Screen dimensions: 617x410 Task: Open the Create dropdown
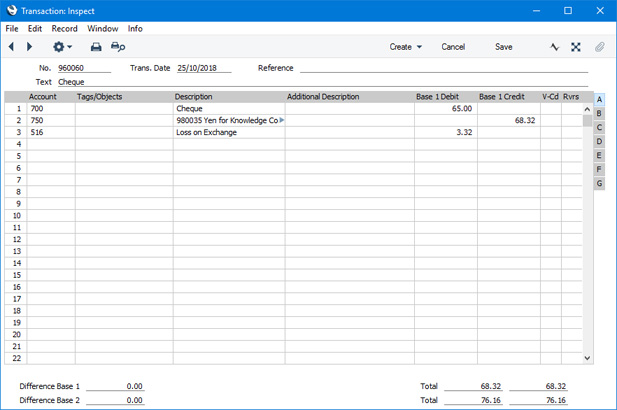tap(405, 47)
